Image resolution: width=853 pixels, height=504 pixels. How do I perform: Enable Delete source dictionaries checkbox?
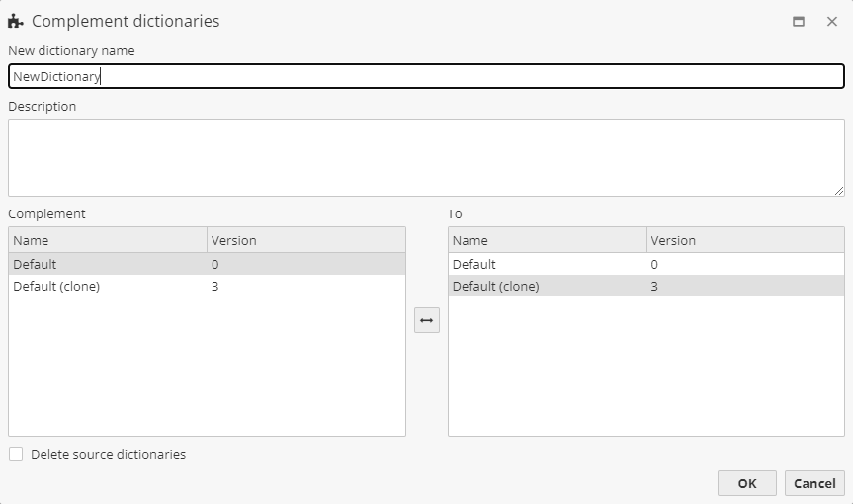(16, 454)
